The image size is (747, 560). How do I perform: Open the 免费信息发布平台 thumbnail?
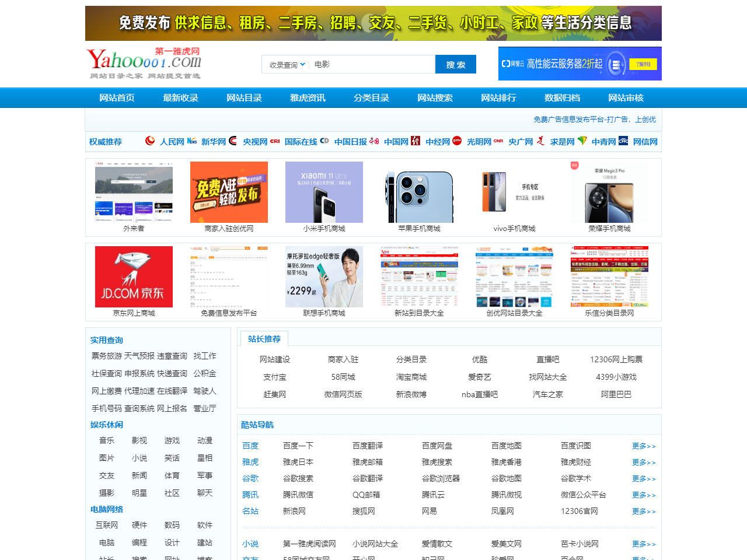pos(229,277)
